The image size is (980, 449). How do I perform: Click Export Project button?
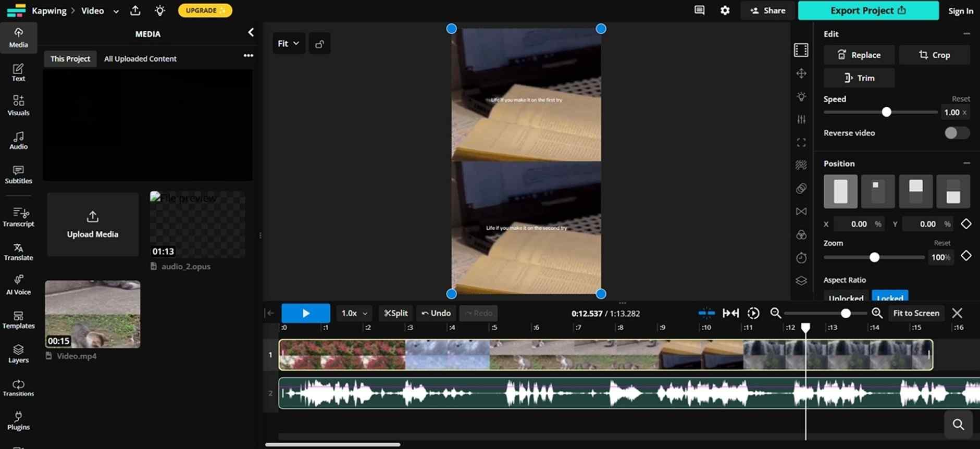(868, 10)
